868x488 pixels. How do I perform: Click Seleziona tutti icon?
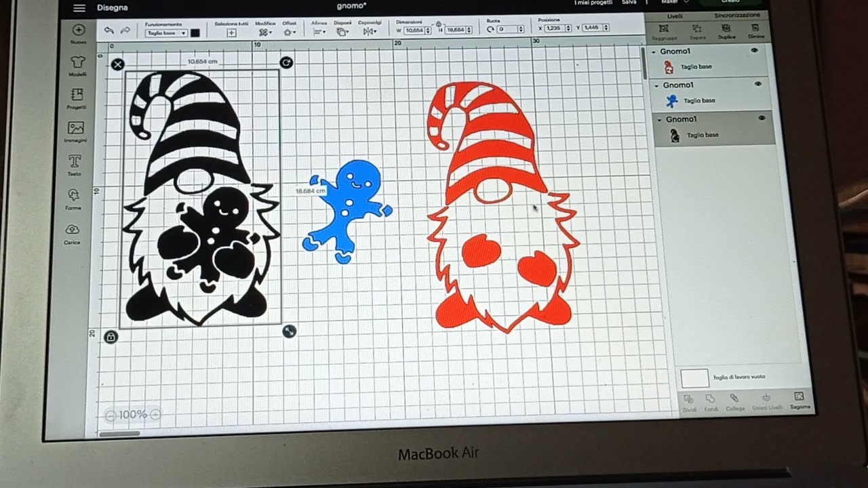[x=231, y=33]
